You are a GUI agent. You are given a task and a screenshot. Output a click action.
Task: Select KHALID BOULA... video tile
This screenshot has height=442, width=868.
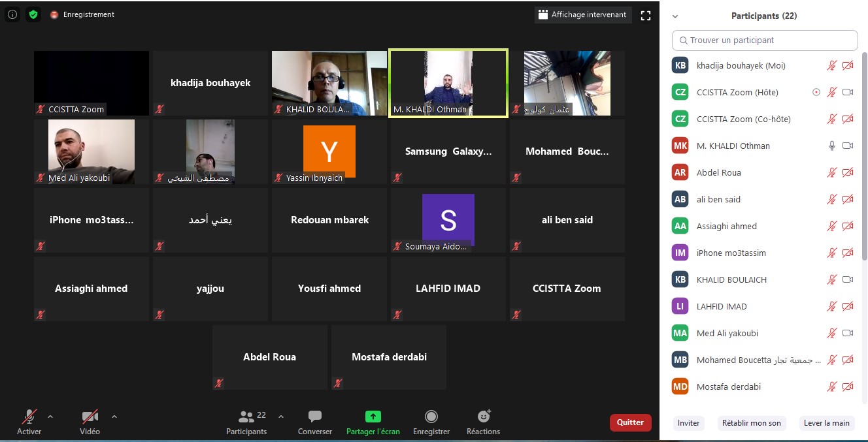click(x=329, y=84)
